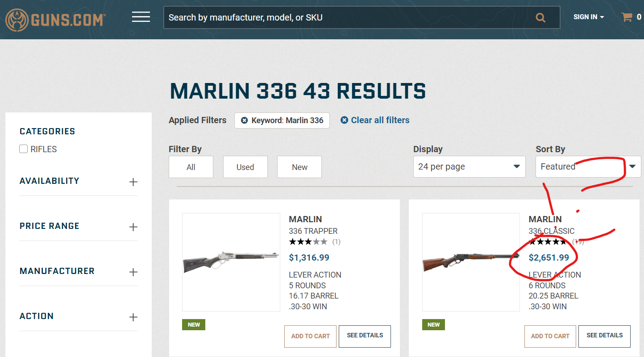
Task: Add the 336 Trapper to cart
Action: [x=310, y=336]
